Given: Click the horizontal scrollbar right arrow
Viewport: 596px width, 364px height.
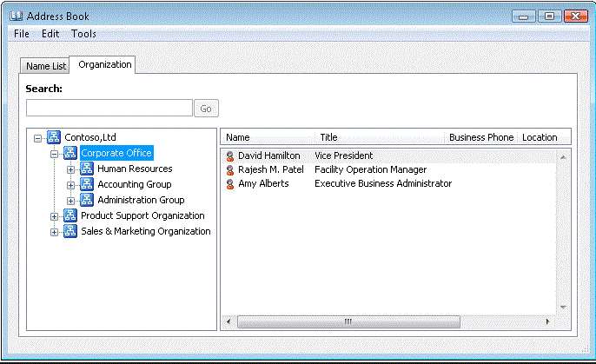Looking at the screenshot, I should coord(547,321).
